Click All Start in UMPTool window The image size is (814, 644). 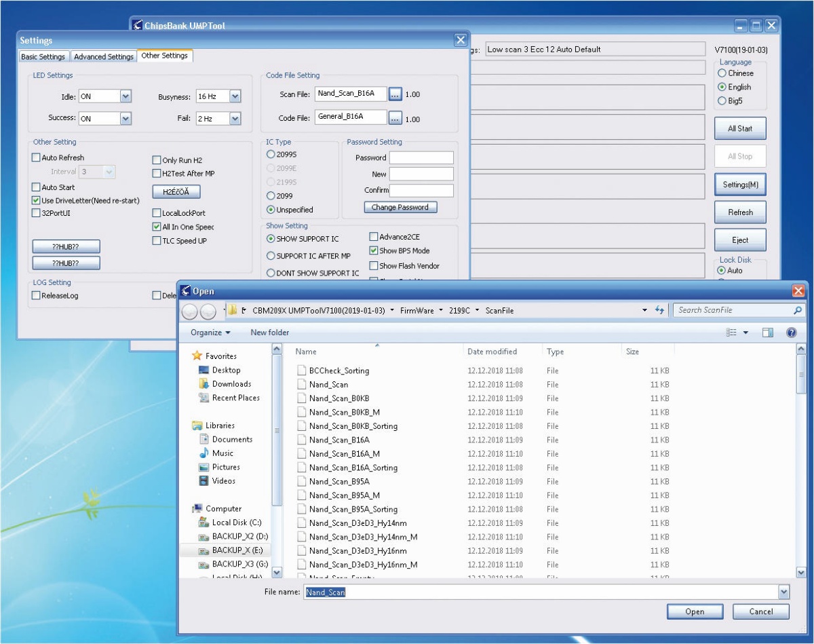pyautogui.click(x=740, y=128)
